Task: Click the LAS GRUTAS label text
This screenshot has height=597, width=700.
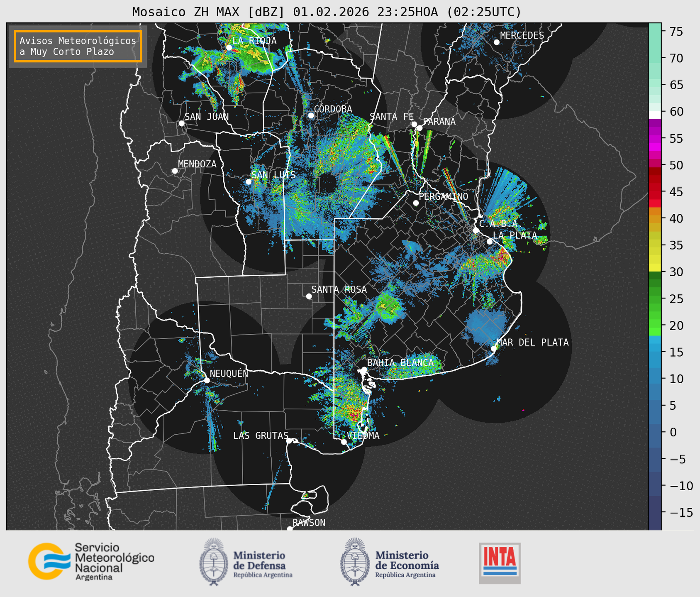Action: (261, 436)
